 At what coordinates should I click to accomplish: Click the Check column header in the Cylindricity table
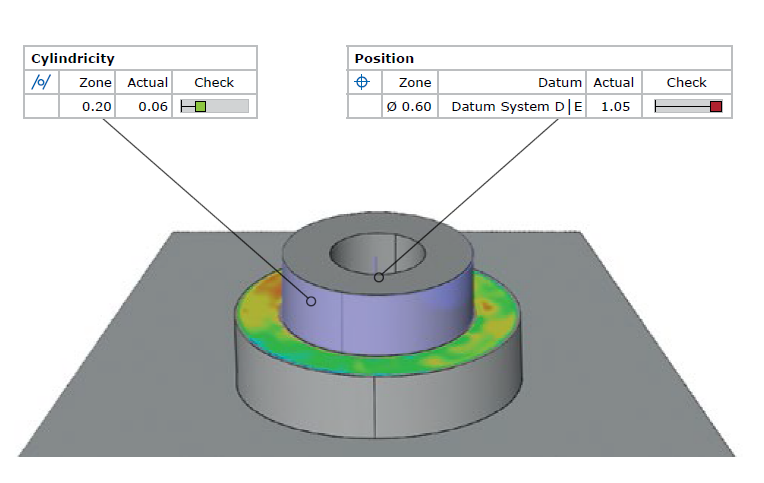214,82
